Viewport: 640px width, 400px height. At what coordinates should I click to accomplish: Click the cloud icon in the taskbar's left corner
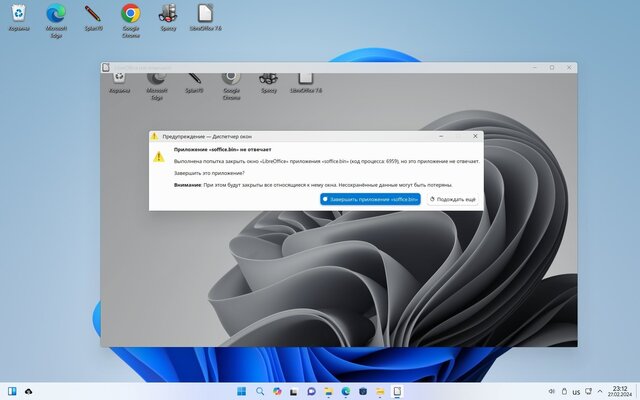(29, 390)
